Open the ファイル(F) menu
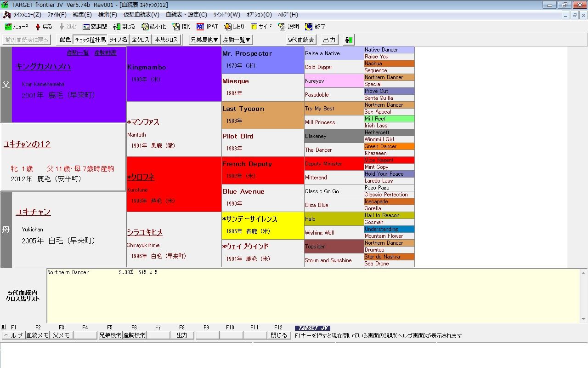The width and height of the screenshot is (588, 368). [57, 15]
